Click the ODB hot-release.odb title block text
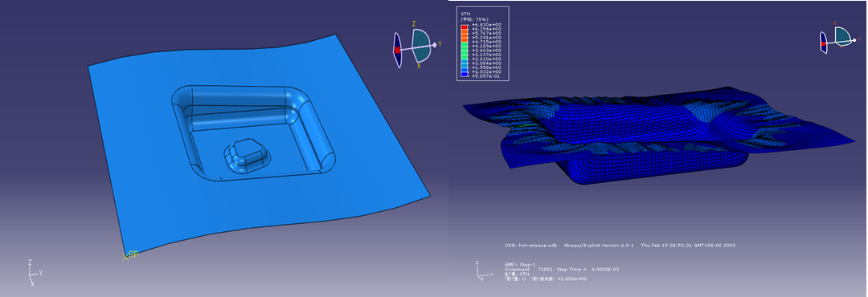This screenshot has width=868, height=297. click(531, 245)
